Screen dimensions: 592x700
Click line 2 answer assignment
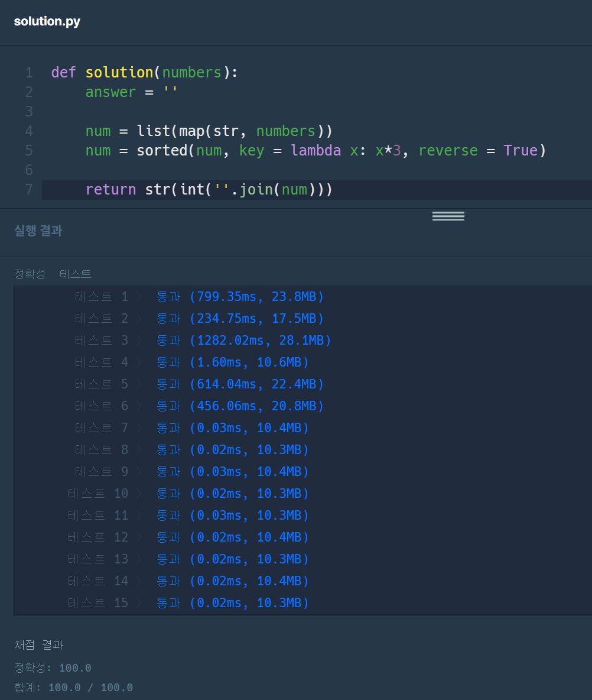(131, 92)
